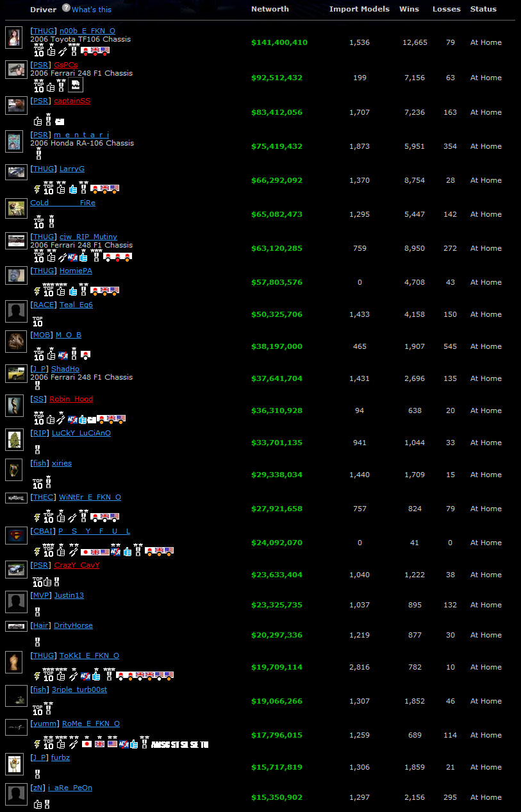The width and height of the screenshot is (521, 812).
Task: Click the help question mark icon beside Driver
Action: 66,8
